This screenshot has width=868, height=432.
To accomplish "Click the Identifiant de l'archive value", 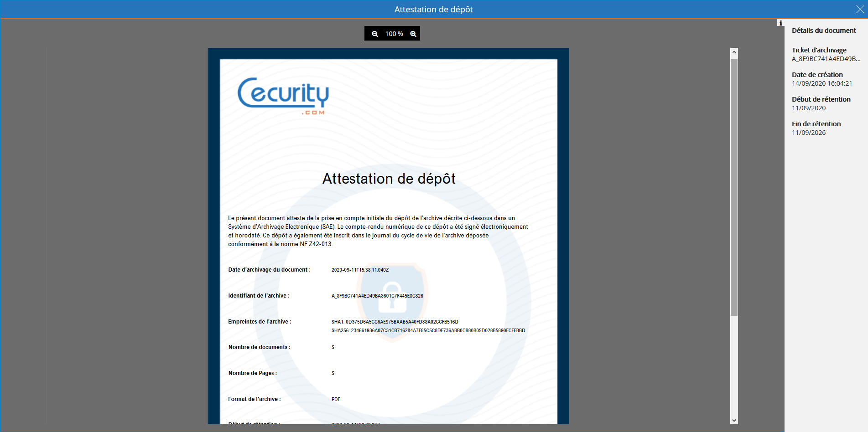I will tap(377, 295).
